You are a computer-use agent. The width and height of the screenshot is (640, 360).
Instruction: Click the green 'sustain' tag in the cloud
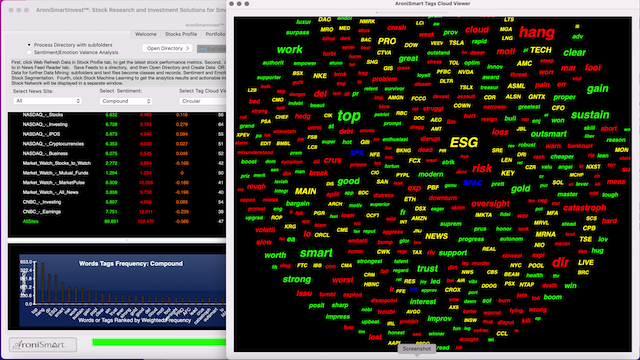coord(590,115)
